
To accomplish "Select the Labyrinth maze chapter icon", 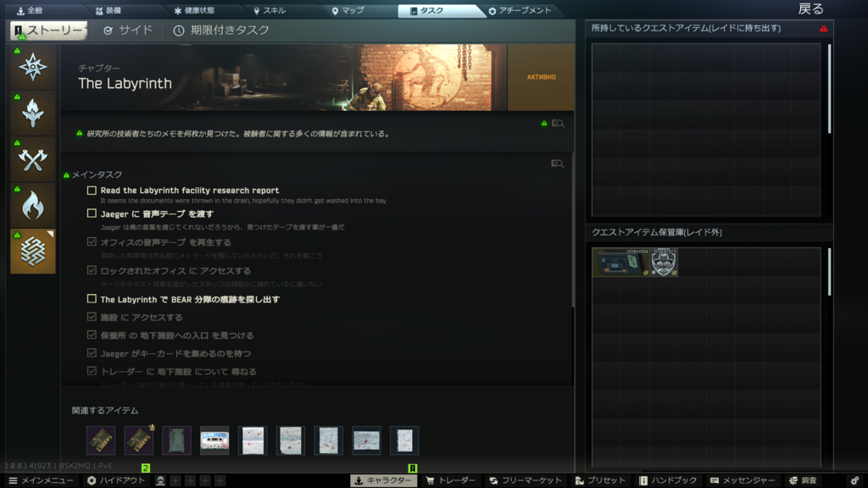I will [33, 252].
